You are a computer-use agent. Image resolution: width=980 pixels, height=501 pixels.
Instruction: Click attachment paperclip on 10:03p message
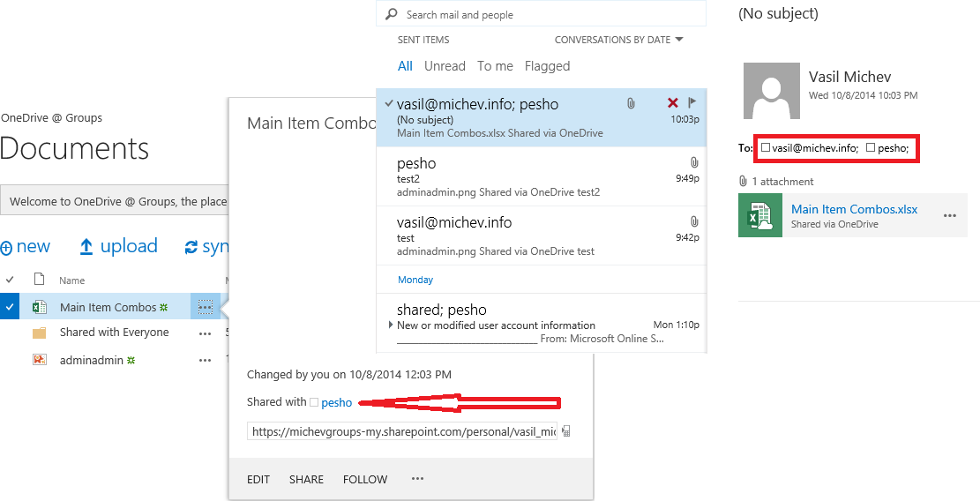[x=632, y=103]
